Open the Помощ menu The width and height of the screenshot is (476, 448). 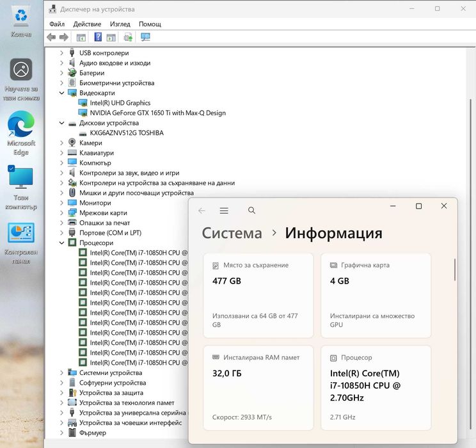click(150, 24)
